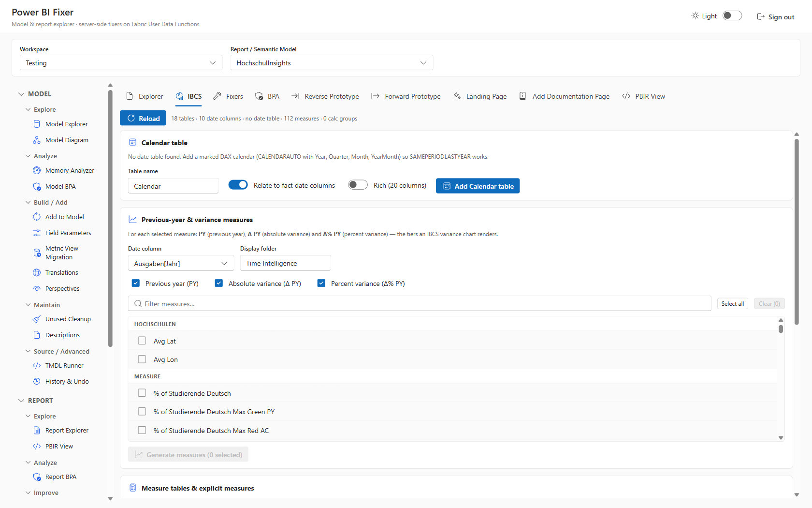Click the Unused Cleanup broom icon
This screenshot has width=812, height=508.
[37, 319]
